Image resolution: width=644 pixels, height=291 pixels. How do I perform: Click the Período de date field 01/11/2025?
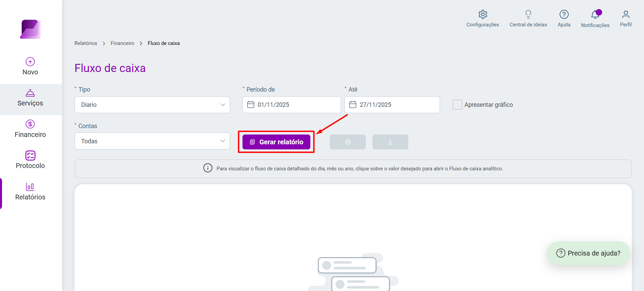click(292, 105)
